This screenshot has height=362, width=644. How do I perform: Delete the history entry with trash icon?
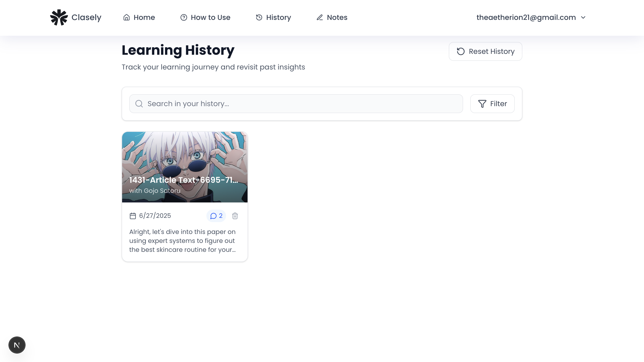click(235, 216)
